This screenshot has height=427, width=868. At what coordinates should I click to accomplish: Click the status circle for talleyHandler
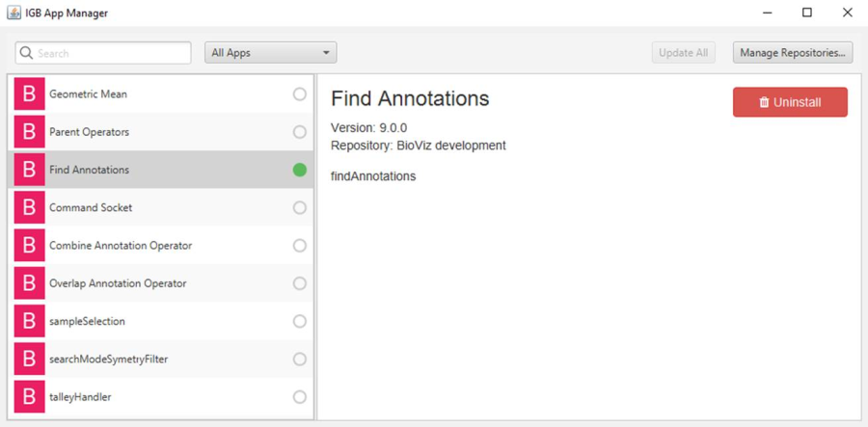pos(300,396)
